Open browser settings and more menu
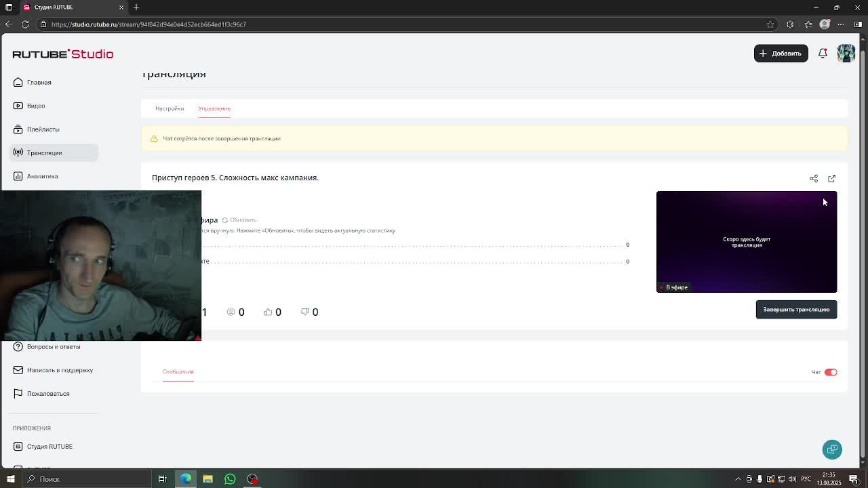The height and width of the screenshot is (488, 868). [x=841, y=24]
